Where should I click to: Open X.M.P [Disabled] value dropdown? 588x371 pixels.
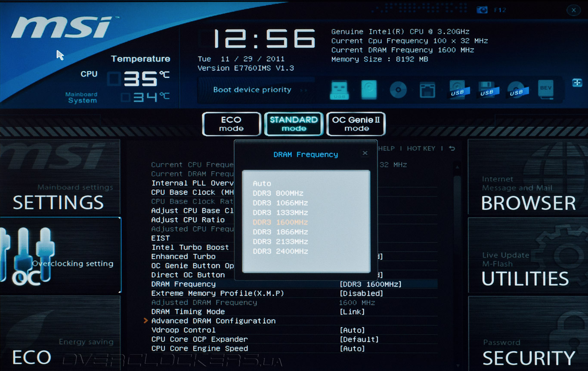click(361, 294)
